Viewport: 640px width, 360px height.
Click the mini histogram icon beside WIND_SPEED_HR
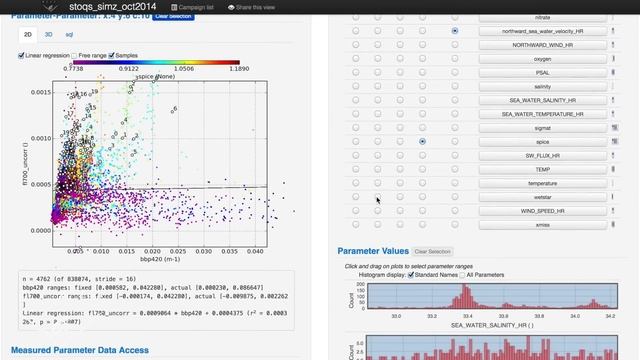(x=613, y=211)
